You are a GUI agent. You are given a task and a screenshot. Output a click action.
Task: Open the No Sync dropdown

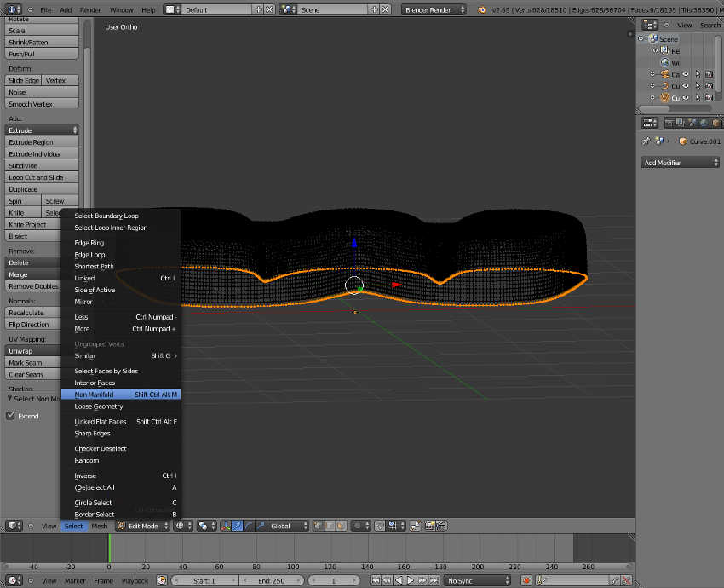(477, 580)
